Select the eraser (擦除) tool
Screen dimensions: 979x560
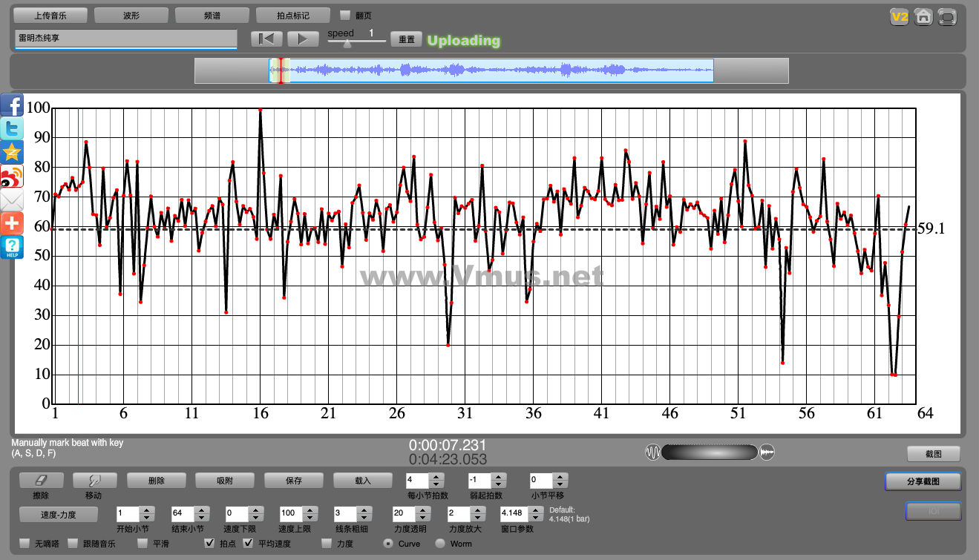tap(42, 481)
